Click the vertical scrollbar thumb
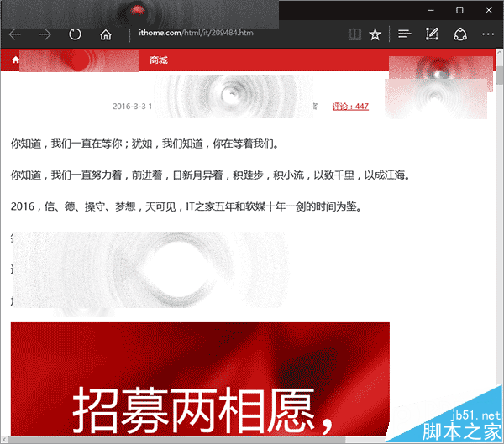Viewport: 504px width, 444px height. click(x=499, y=75)
